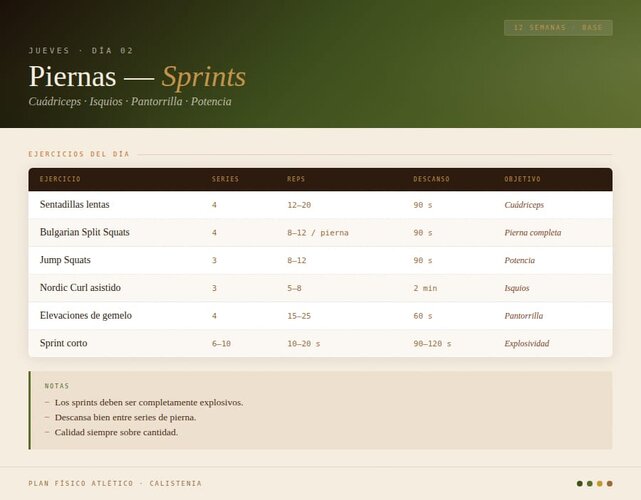
Task: Select the 'Sprint corto' exercise name
Action: (x=63, y=343)
